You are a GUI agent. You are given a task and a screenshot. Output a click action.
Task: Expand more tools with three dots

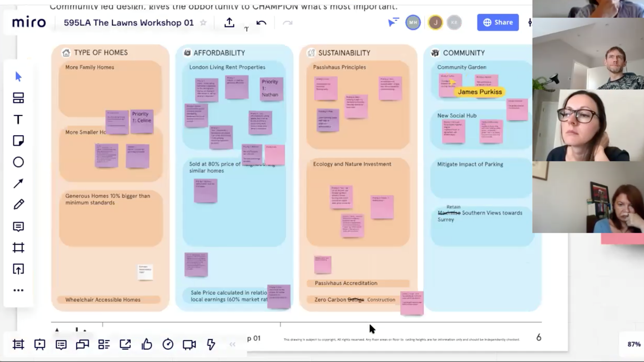coord(18,290)
